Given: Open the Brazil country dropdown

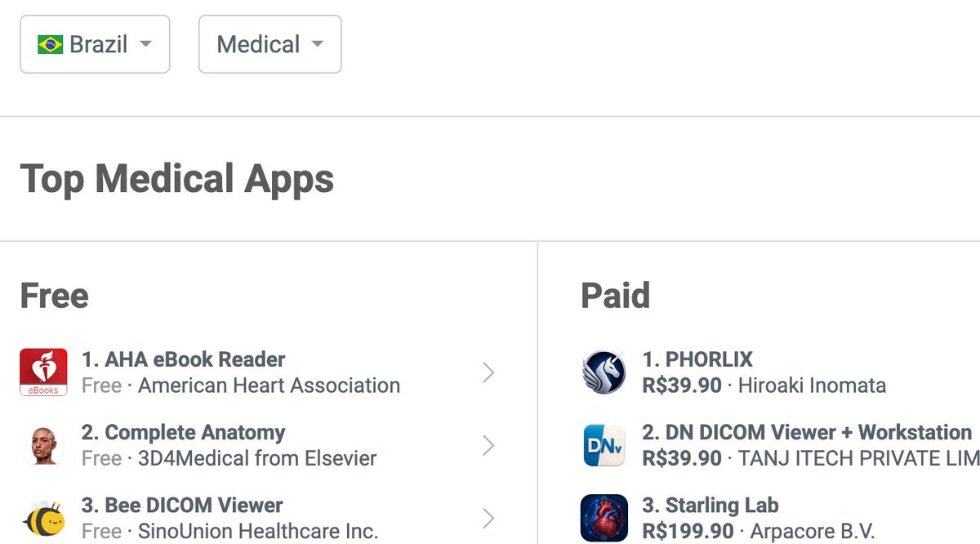Looking at the screenshot, I should coord(95,44).
